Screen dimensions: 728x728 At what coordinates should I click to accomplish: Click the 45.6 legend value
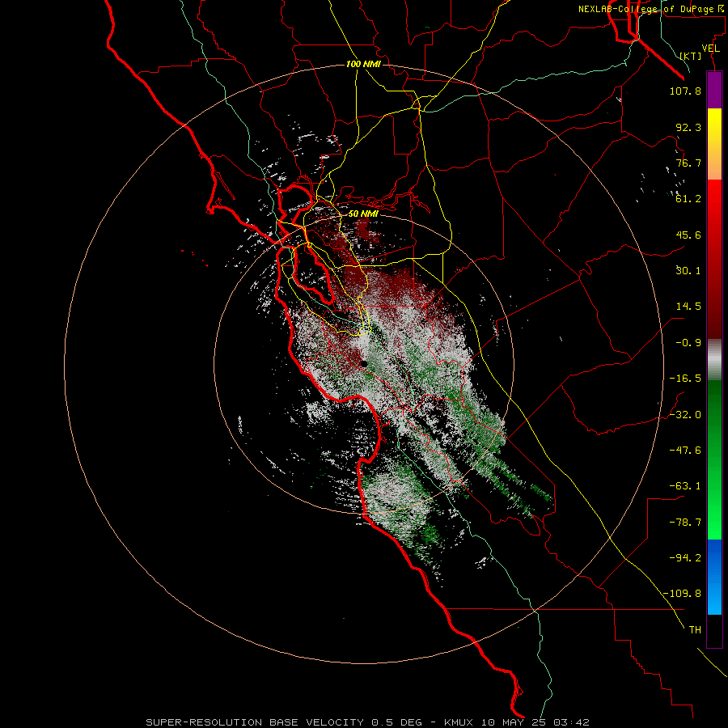click(688, 235)
